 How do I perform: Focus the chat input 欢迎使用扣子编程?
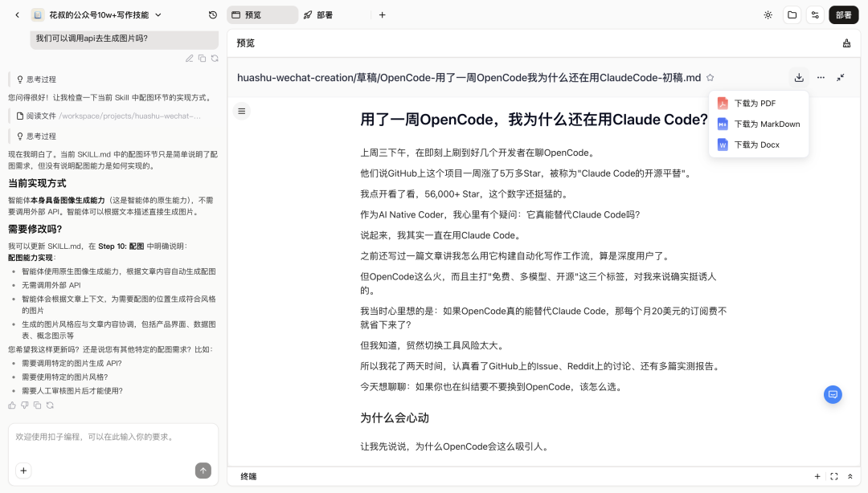(x=113, y=437)
